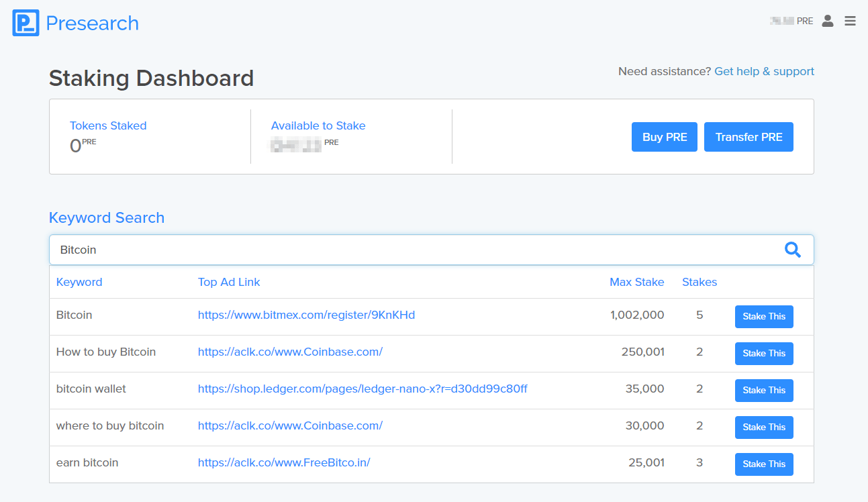The image size is (868, 502).
Task: Open Coinbase link for How to buy Bitcoin
Action: [x=290, y=352]
